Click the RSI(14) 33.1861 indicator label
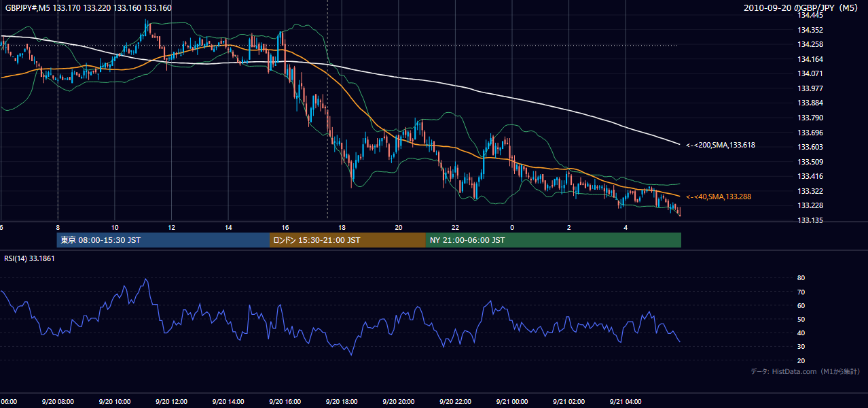Viewport: 868px width, 408px height. (29, 258)
